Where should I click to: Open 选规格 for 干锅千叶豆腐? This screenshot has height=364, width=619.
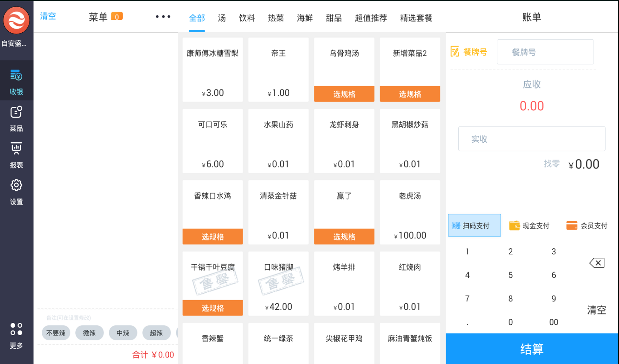click(213, 308)
